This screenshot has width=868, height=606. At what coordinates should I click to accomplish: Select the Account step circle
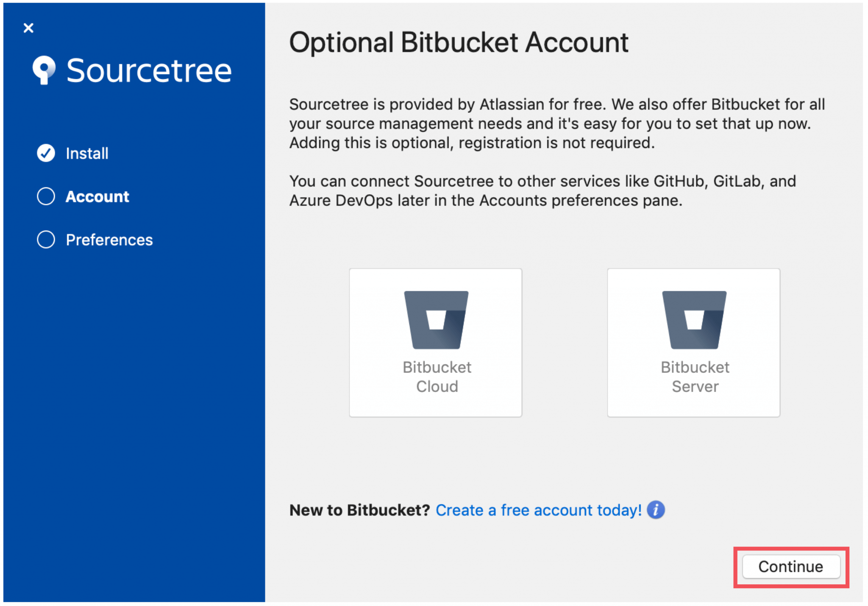[x=46, y=196]
